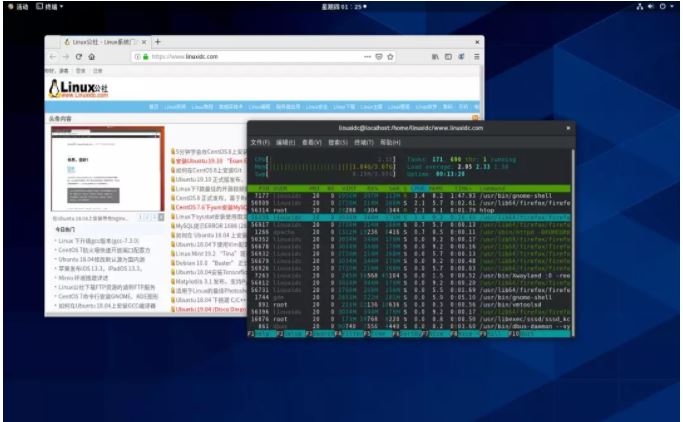The image size is (683, 422).
Task: Go to the Firefox home page icon
Action: coord(91,57)
